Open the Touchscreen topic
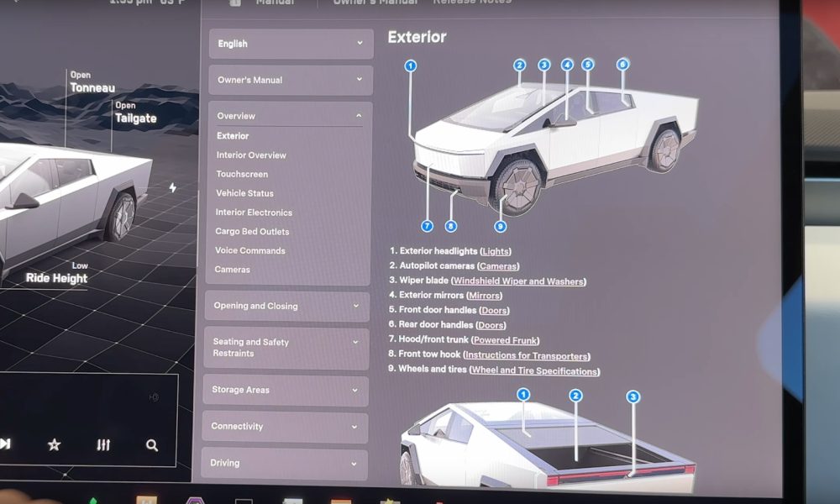 tap(242, 174)
